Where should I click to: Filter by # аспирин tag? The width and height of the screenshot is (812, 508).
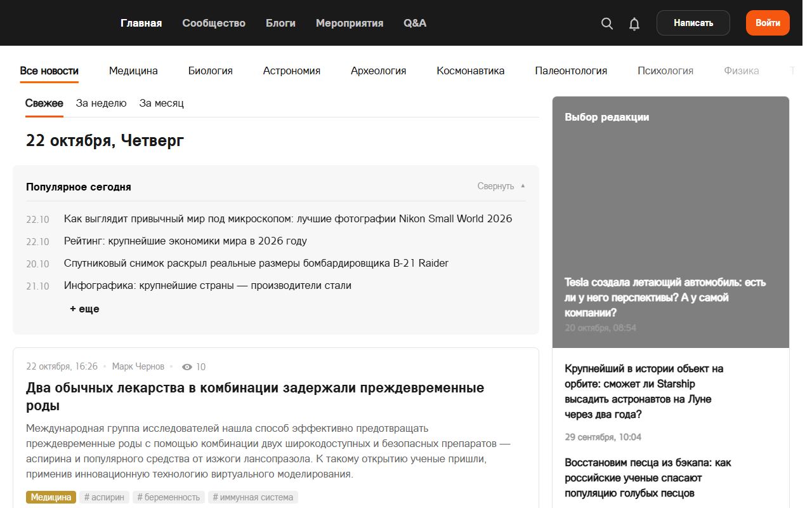[104, 497]
